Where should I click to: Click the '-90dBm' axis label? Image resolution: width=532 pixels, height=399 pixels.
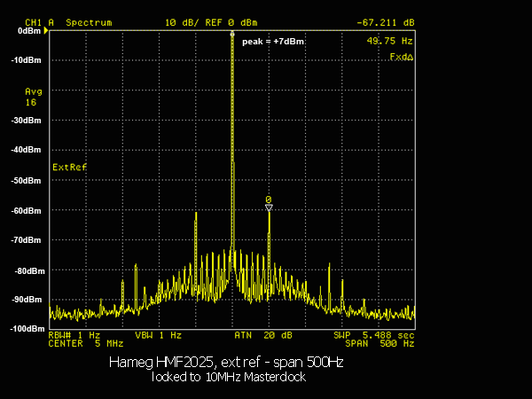coord(27,300)
